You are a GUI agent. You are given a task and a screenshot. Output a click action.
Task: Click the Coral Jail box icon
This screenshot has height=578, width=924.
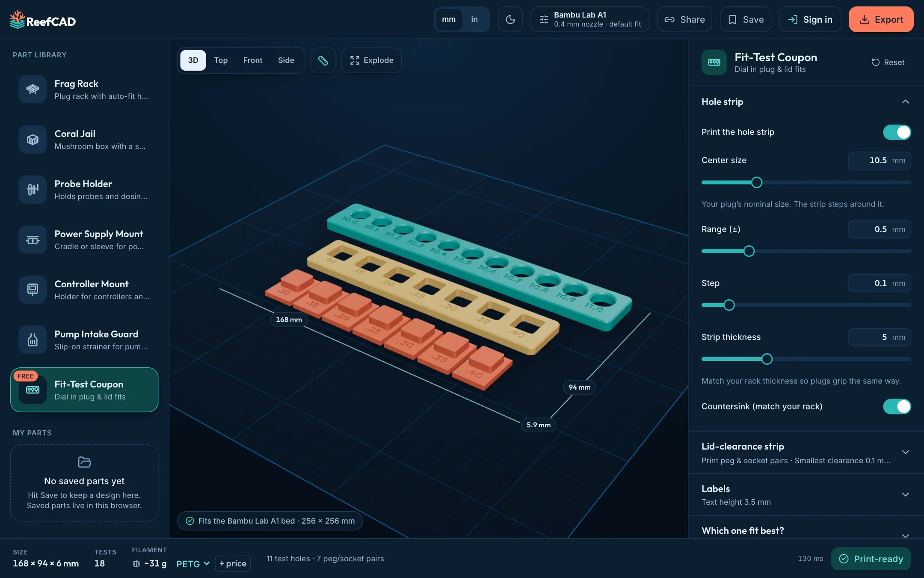(33, 140)
